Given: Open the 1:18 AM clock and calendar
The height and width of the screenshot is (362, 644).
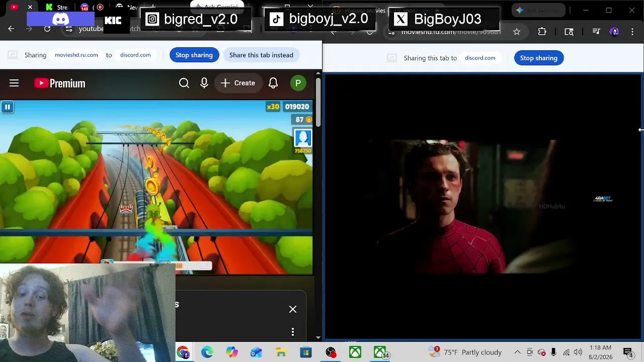Looking at the screenshot, I should 600,352.
